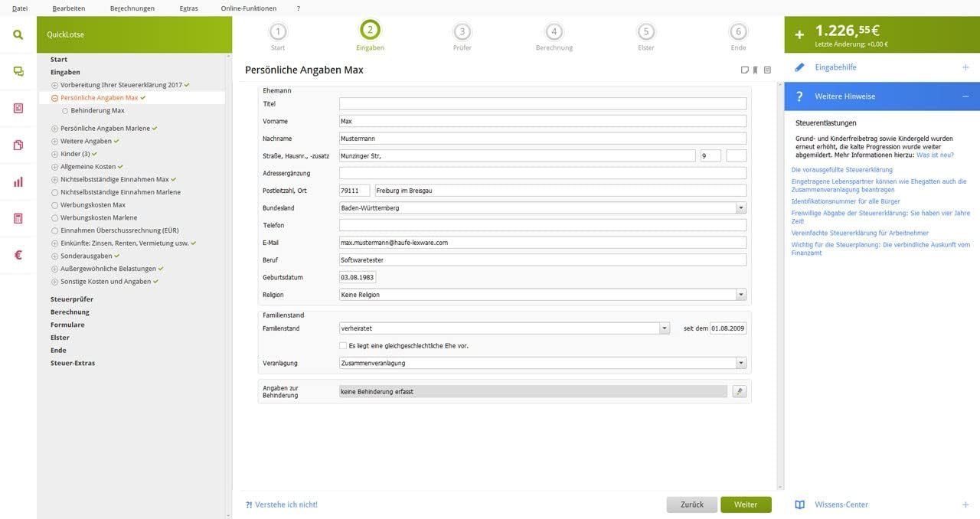
Task: Click the bookmark icon above the form
Action: [x=755, y=70]
